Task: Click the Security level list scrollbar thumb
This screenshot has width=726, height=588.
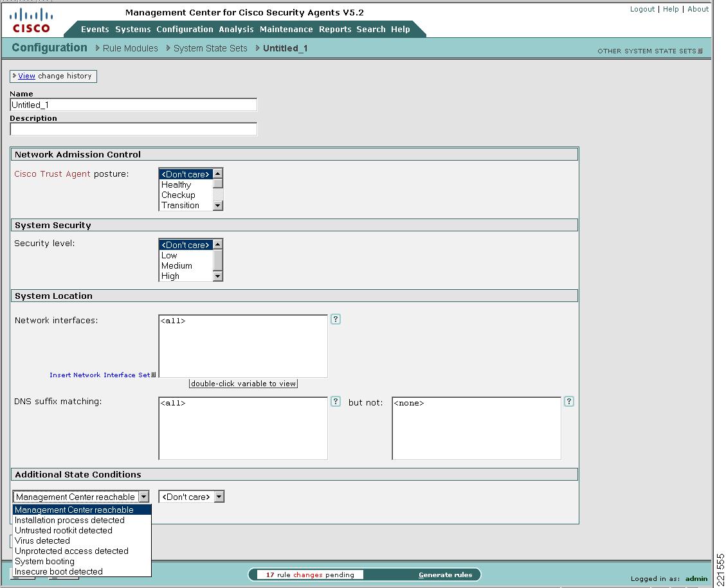Action: 218,260
